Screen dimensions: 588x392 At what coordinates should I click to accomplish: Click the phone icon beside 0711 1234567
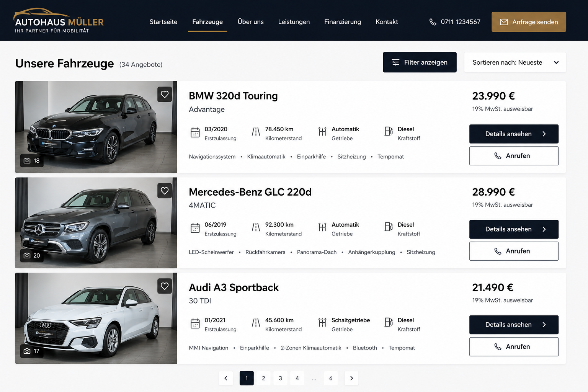[x=433, y=22]
